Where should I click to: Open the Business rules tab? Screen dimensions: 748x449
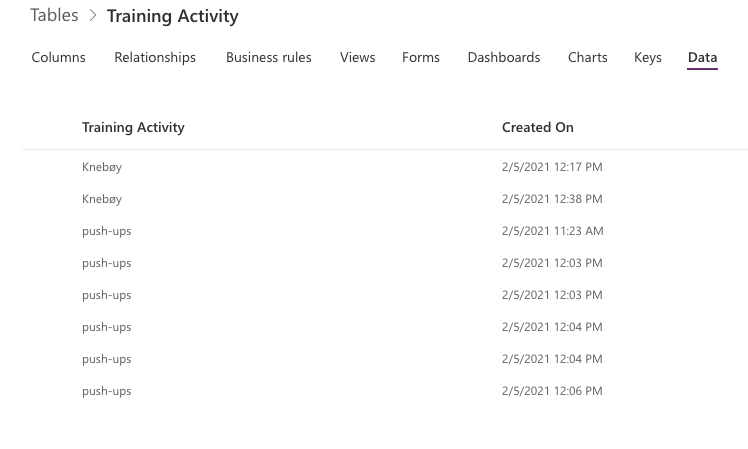pyautogui.click(x=269, y=57)
